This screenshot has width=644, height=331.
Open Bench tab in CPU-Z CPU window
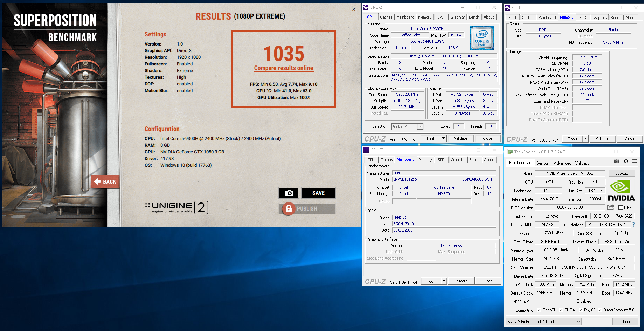(x=474, y=17)
